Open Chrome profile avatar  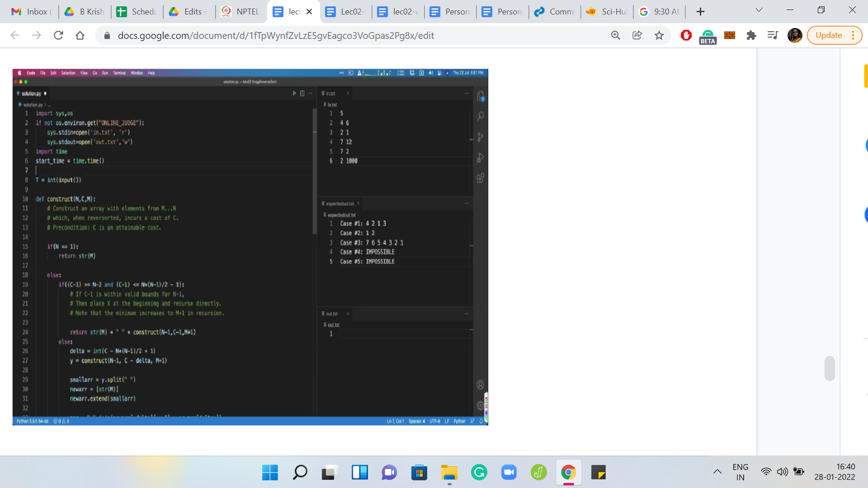794,35
